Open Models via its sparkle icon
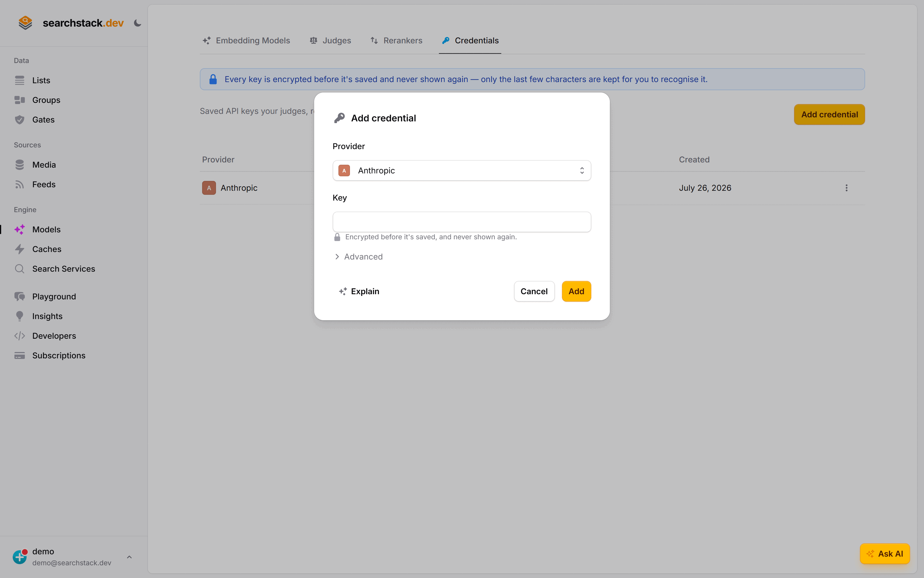Screen dimensions: 924x578 (x=19, y=229)
